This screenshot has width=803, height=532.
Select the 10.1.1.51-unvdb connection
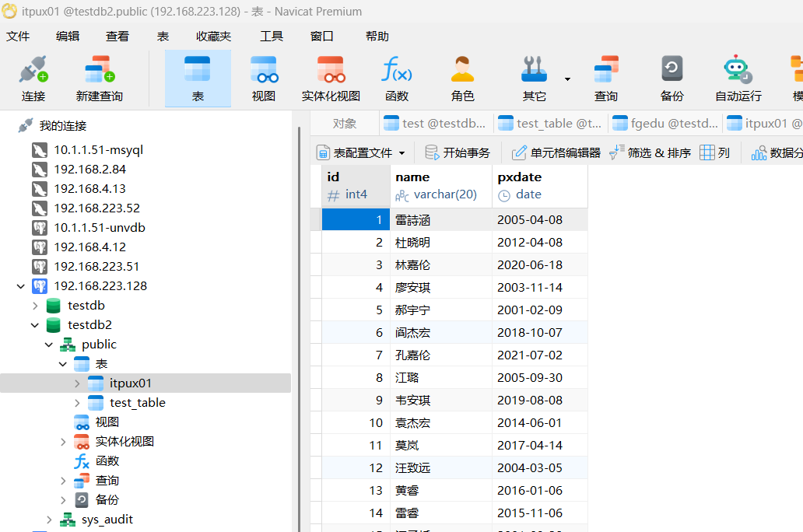[x=99, y=228]
